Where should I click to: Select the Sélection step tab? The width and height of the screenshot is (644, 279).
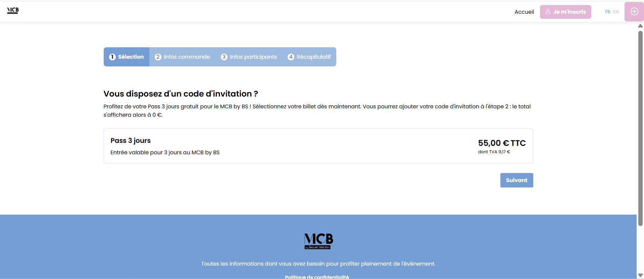(127, 57)
